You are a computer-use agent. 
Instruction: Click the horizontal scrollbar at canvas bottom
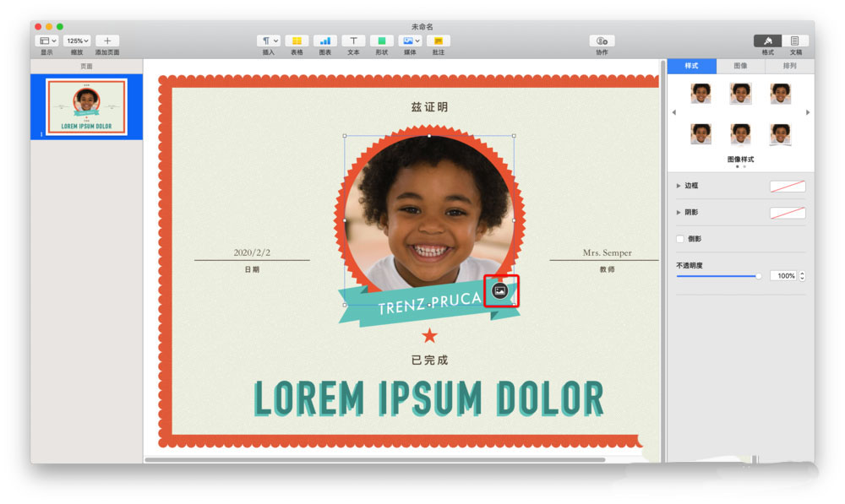374,460
